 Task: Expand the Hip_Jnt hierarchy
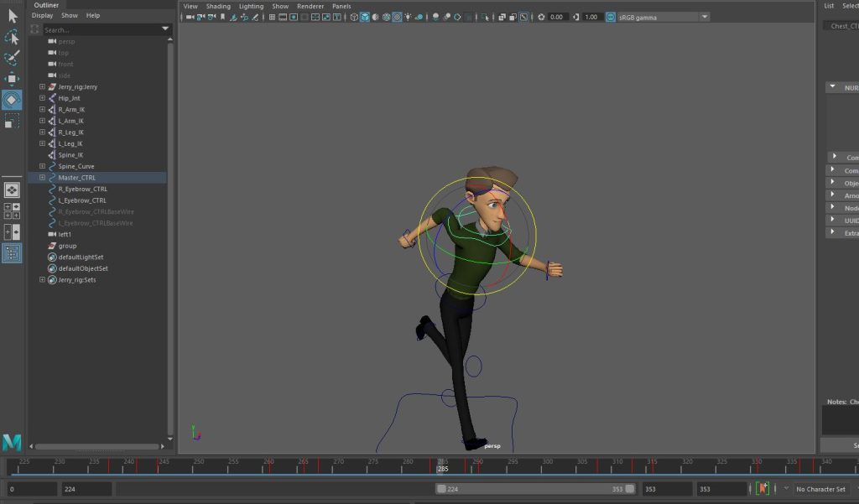coord(42,98)
